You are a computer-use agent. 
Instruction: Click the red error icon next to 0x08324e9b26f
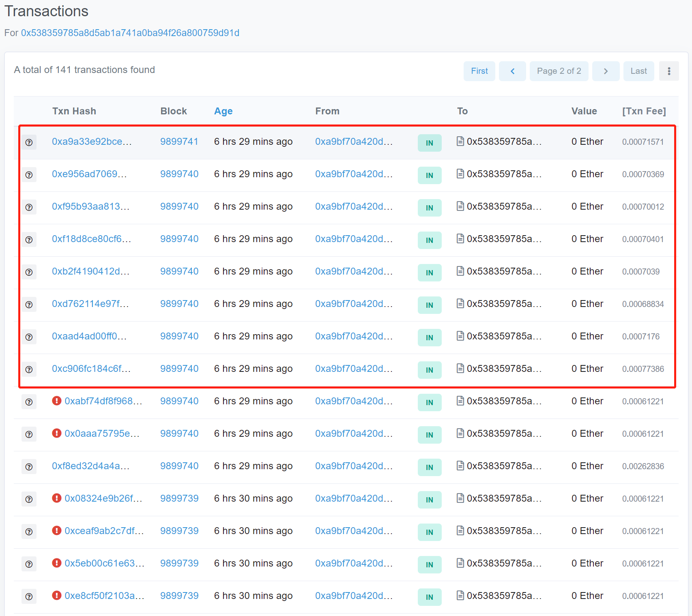pos(57,498)
